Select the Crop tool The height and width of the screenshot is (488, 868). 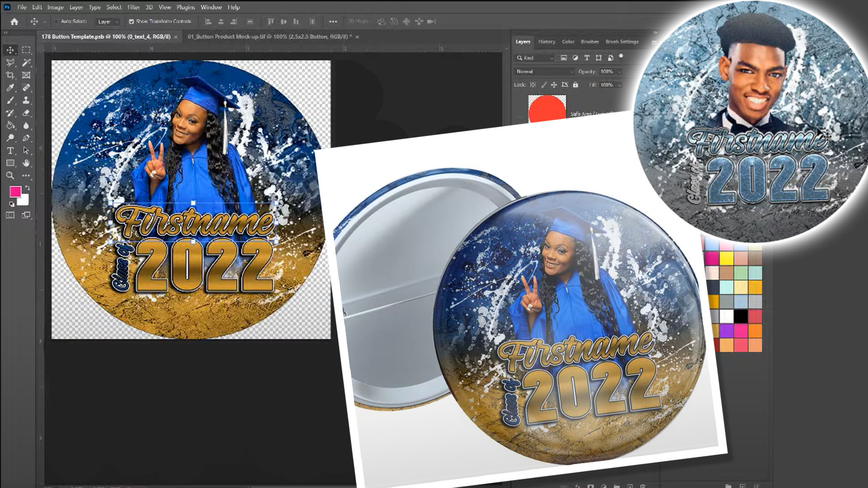tap(10, 75)
